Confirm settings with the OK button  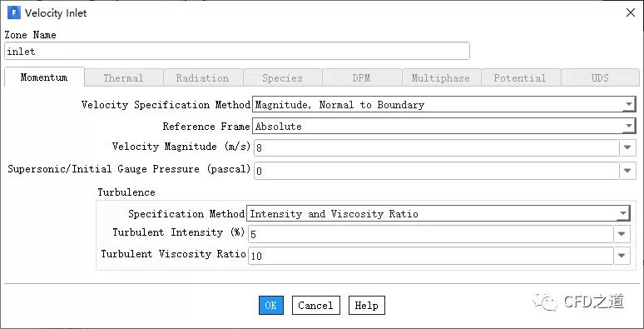271,305
